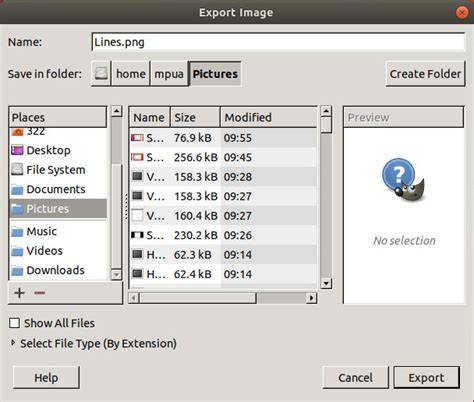Sort files by Name column

[x=150, y=117]
